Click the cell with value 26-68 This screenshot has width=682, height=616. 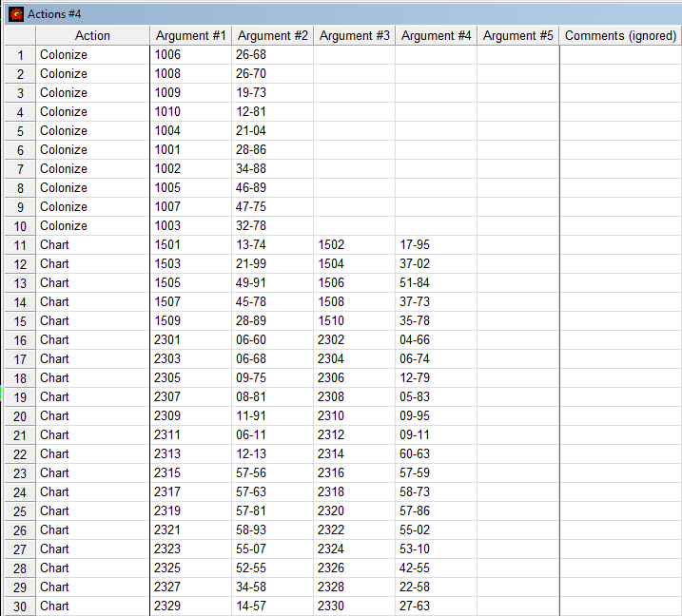tap(272, 54)
